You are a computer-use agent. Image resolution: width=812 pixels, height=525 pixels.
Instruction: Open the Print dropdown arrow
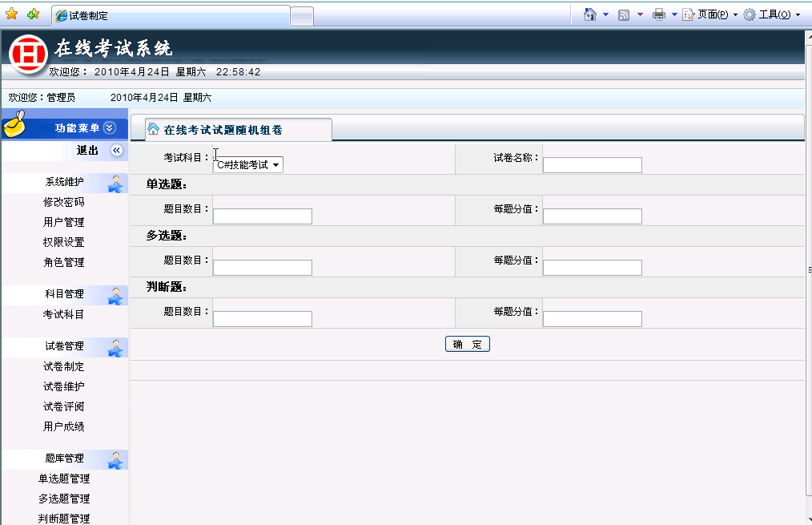click(674, 14)
